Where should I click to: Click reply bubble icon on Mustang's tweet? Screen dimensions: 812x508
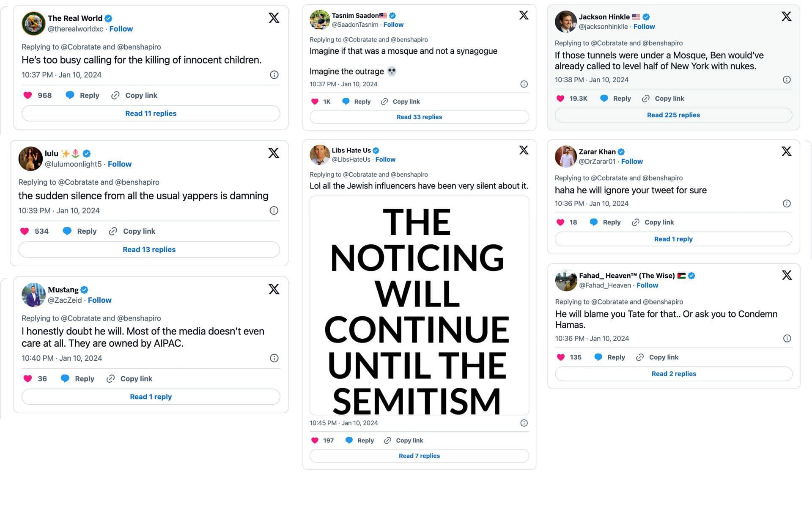coord(65,378)
